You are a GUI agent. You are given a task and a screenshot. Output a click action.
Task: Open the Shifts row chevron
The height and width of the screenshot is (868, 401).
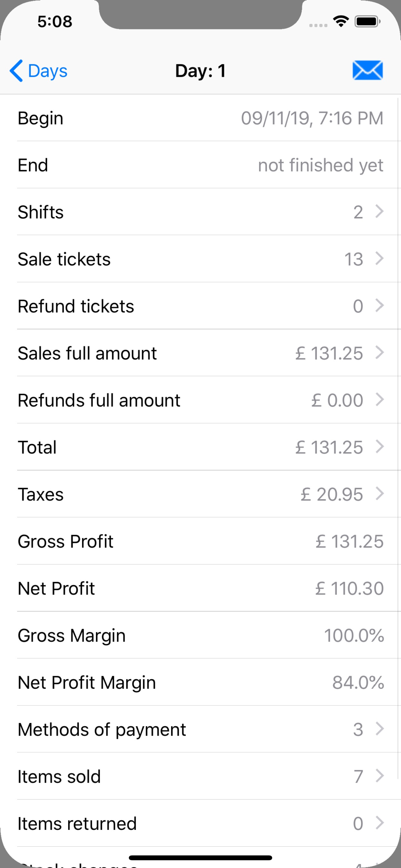click(380, 212)
